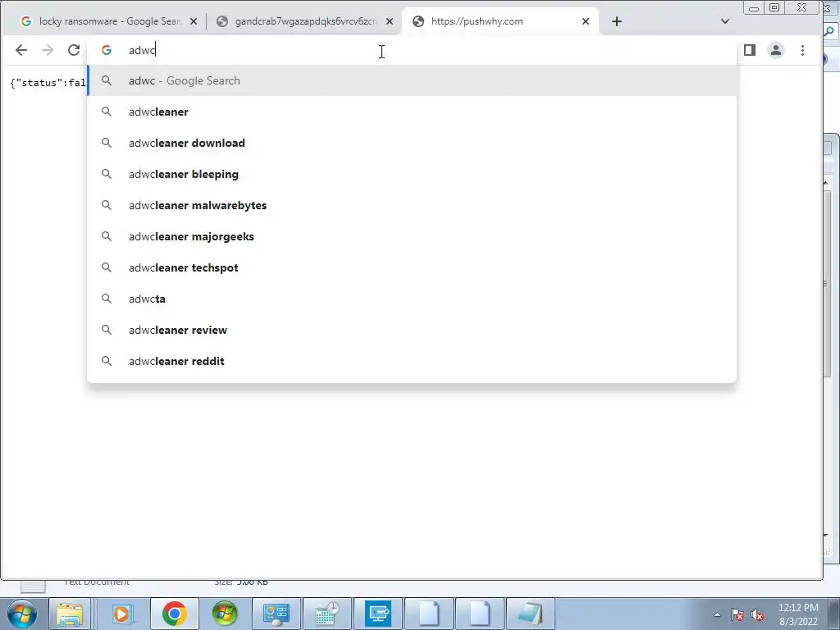Pick 'adwcleaner download' suggestion
This screenshot has height=630, width=840.
pos(412,143)
